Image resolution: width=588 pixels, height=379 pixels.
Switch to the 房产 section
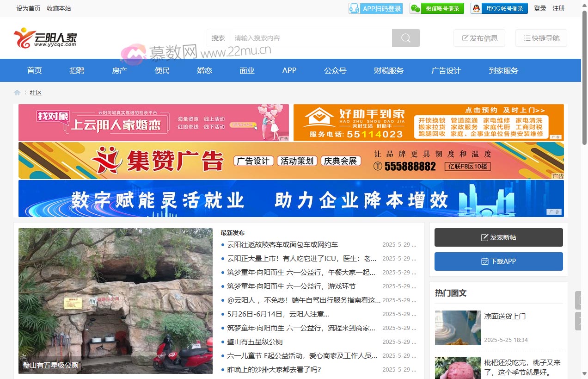pos(119,70)
